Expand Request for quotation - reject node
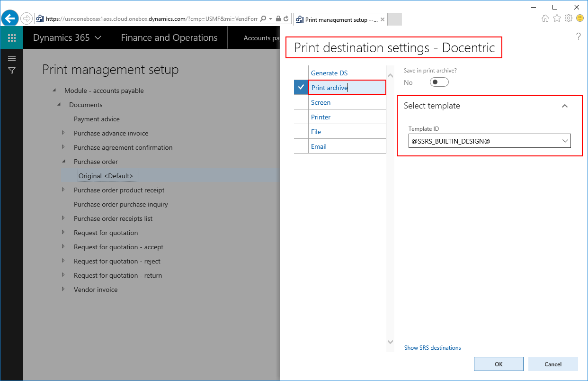Image resolution: width=588 pixels, height=381 pixels. click(63, 261)
